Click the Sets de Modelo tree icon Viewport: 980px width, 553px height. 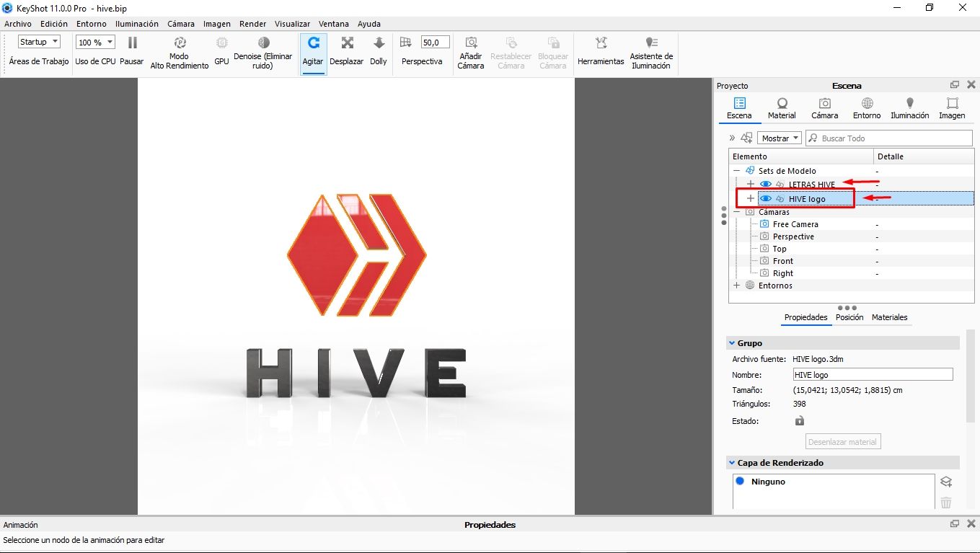(751, 171)
